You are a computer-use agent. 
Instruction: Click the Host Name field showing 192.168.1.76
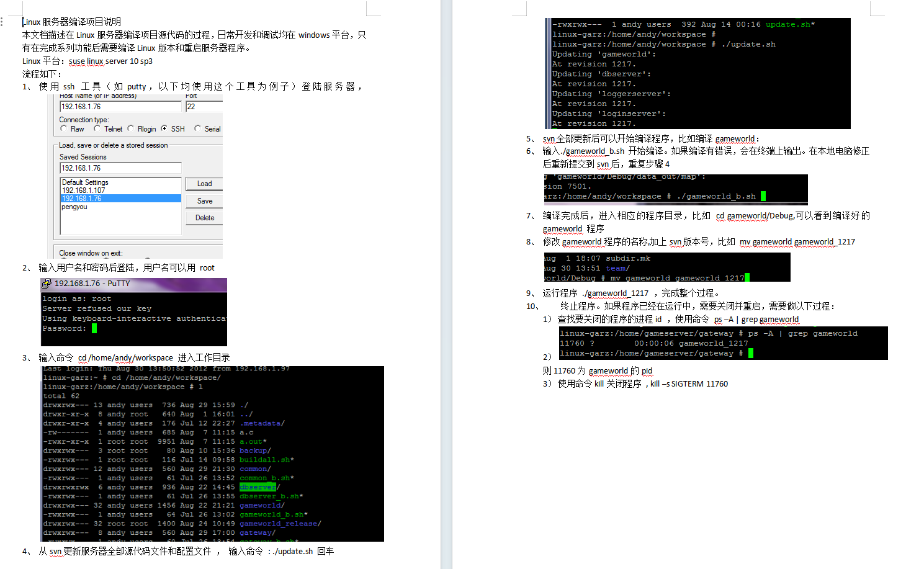coord(120,107)
